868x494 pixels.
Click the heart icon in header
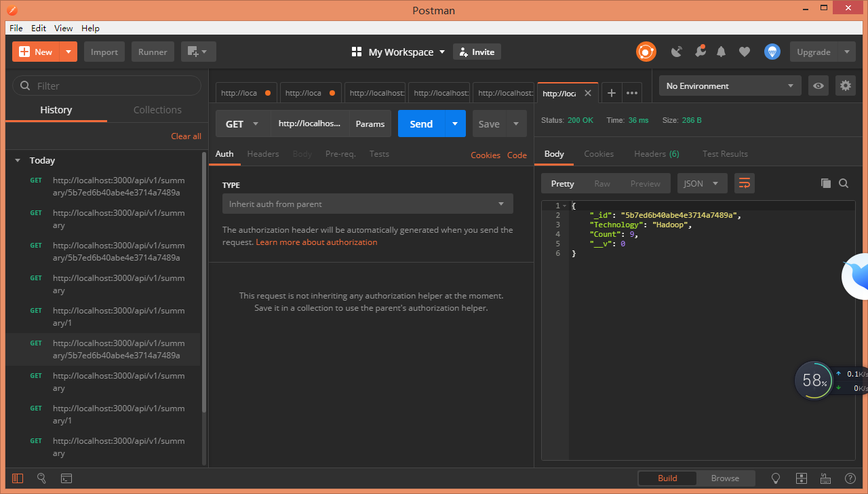point(745,52)
